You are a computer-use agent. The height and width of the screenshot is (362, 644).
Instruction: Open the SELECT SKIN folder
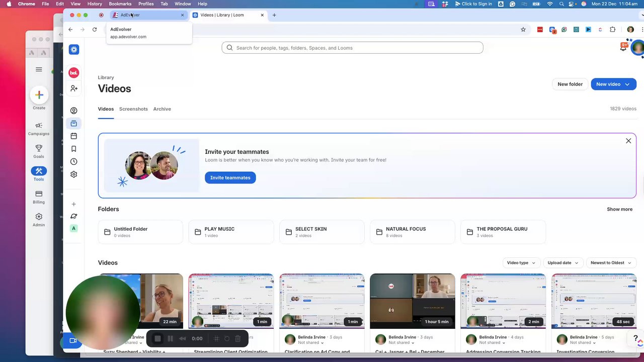(322, 232)
